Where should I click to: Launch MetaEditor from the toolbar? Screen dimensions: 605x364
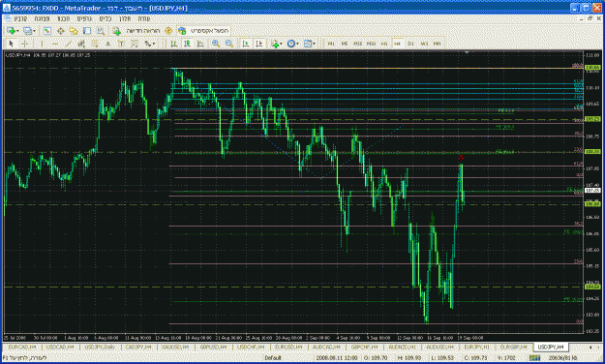(x=168, y=31)
